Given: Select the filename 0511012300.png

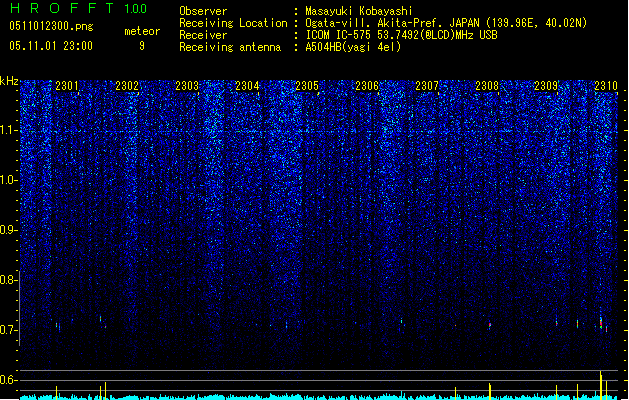Looking at the screenshot, I should (51, 26).
